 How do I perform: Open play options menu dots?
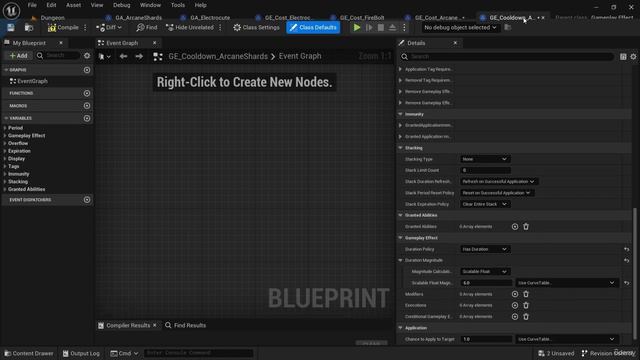tap(404, 27)
